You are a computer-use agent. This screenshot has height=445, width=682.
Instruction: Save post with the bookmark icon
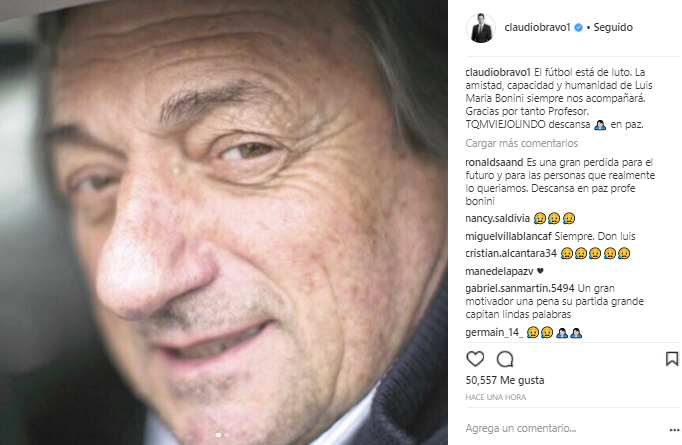(672, 359)
